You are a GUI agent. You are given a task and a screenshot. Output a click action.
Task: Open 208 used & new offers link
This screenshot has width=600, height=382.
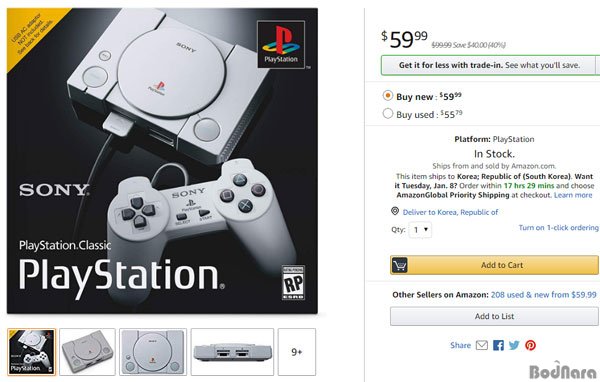[x=543, y=295]
